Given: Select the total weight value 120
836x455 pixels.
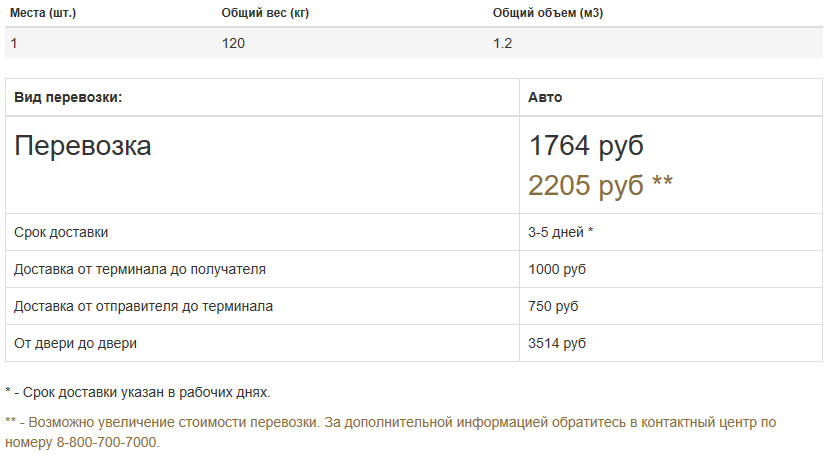Looking at the screenshot, I should 234,43.
